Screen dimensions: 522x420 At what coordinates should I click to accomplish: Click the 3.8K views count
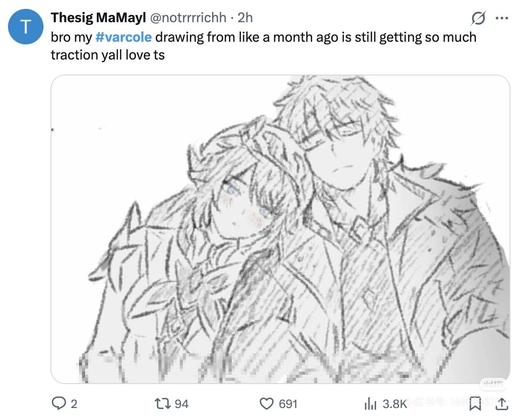point(395,404)
